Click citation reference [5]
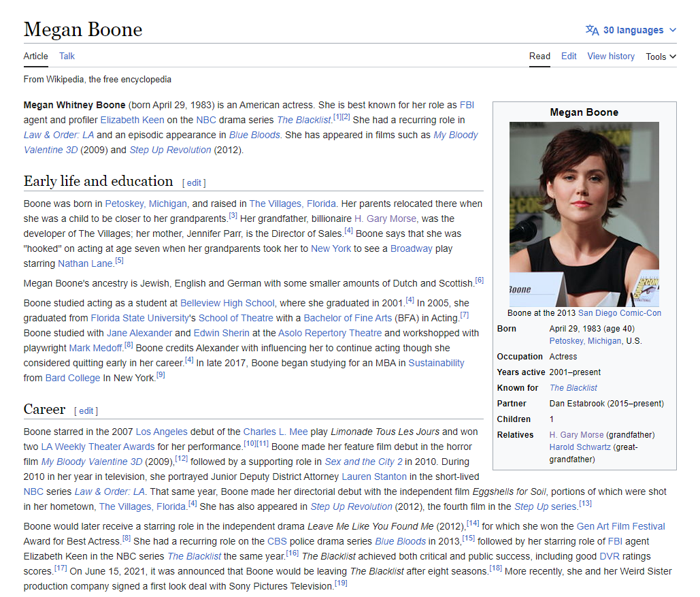 [x=119, y=261]
